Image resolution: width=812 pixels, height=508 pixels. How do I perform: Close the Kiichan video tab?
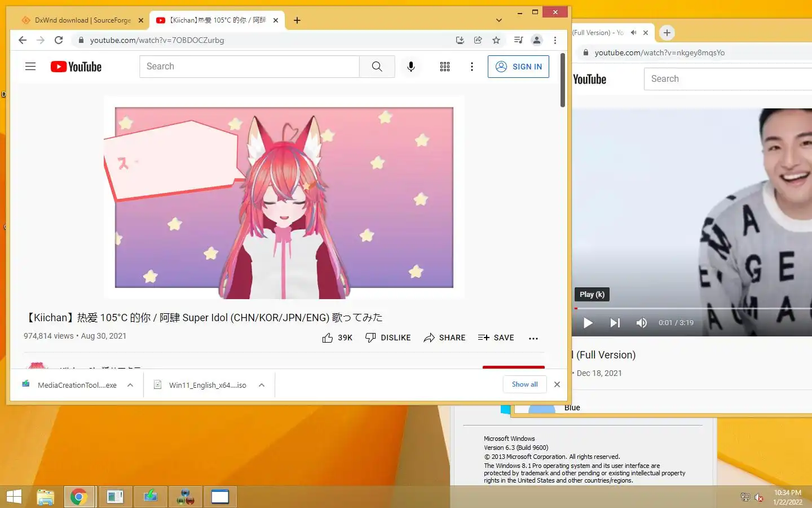pyautogui.click(x=276, y=20)
